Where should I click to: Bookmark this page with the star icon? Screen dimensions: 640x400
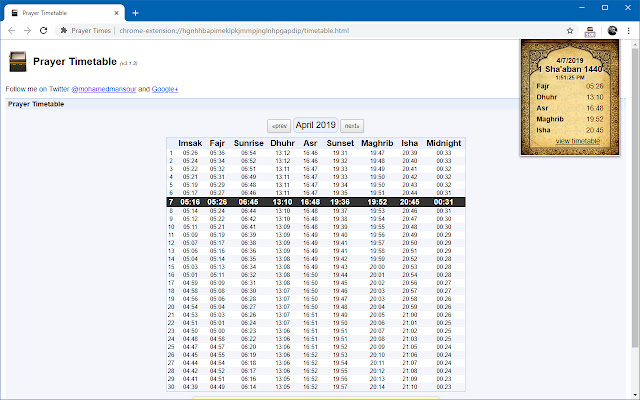tap(570, 31)
